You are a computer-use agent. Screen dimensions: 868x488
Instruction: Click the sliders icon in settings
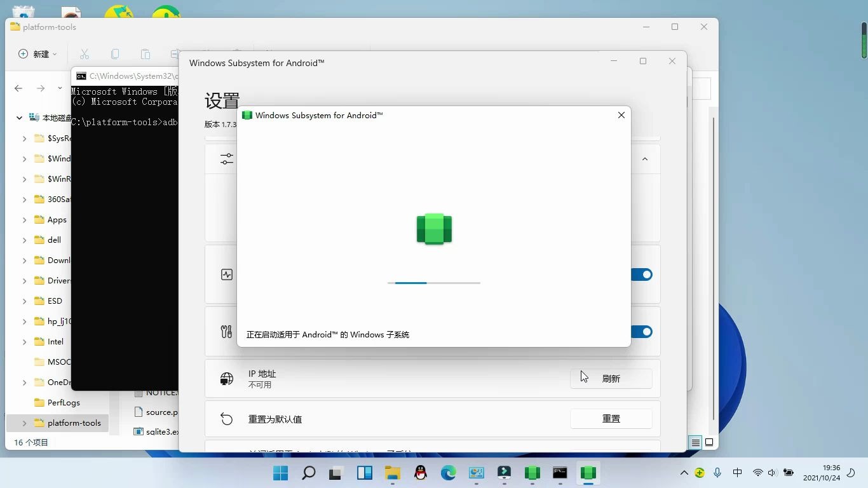point(227,159)
